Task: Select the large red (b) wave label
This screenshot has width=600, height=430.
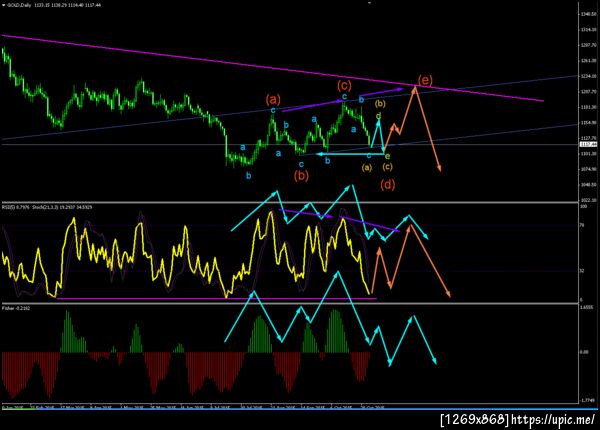Action: coord(301,176)
